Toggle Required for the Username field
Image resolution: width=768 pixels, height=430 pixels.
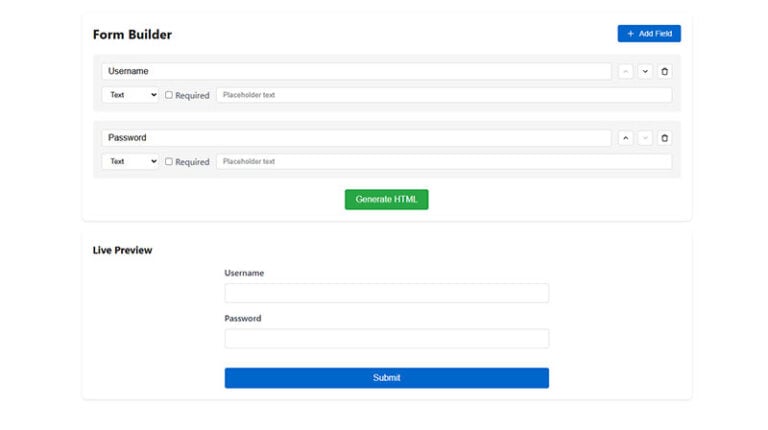(168, 95)
